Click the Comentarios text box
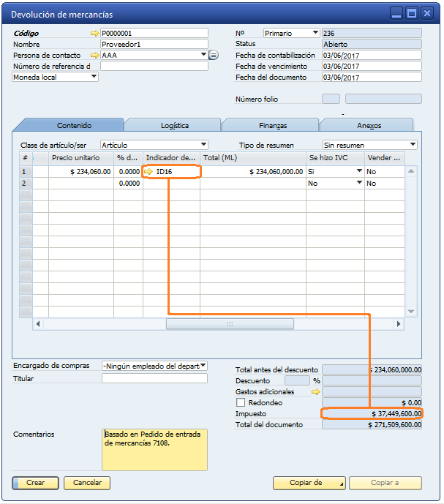444x504 pixels. (154, 449)
